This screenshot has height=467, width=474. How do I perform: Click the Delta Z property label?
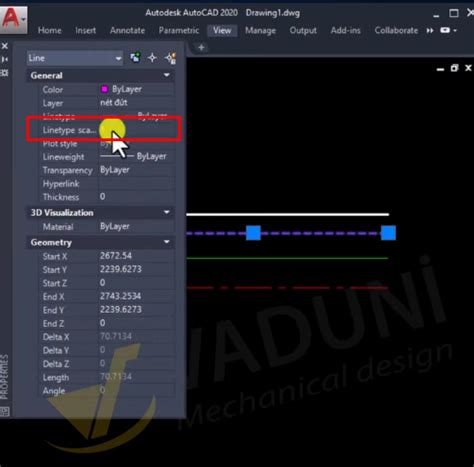coord(56,364)
